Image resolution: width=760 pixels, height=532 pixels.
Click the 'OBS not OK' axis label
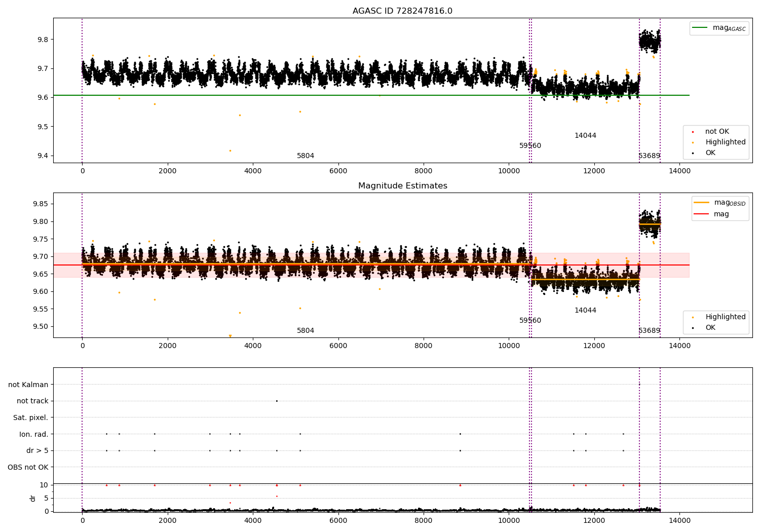click(x=28, y=468)
